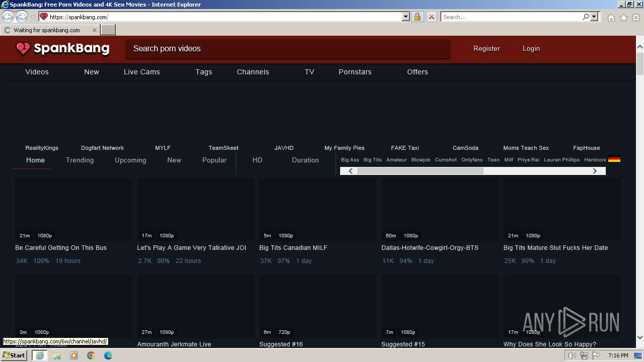This screenshot has height=362, width=644.
Task: Expand the address bar URL dropdown
Action: tap(406, 17)
